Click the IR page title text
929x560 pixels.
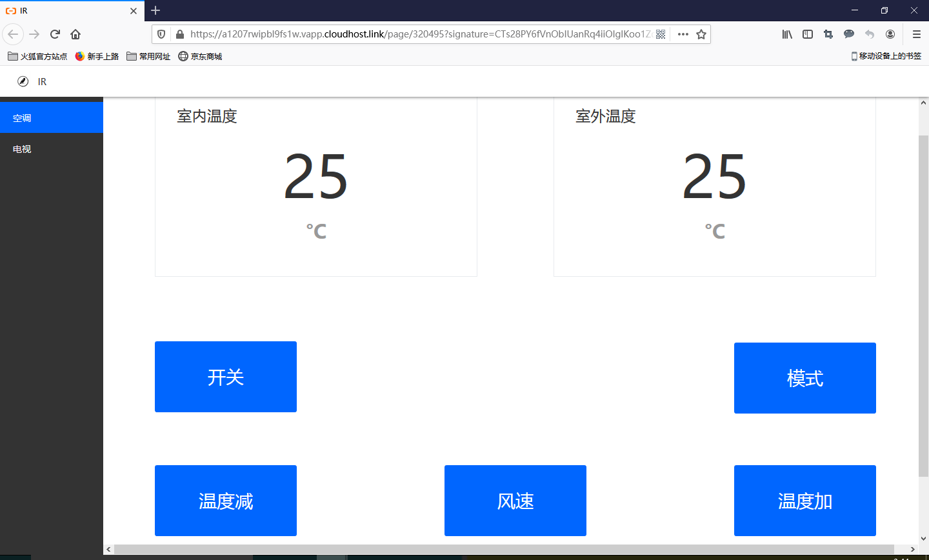[42, 81]
